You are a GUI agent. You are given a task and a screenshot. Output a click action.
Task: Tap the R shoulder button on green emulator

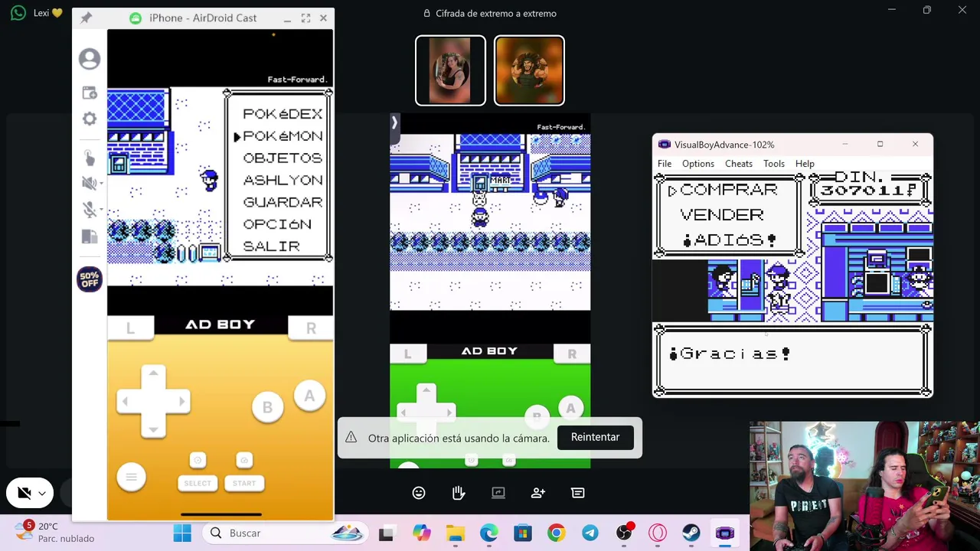tap(572, 354)
